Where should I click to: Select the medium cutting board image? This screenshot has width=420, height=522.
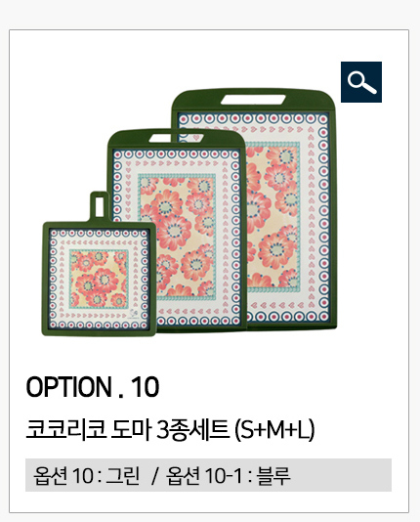coord(177,231)
